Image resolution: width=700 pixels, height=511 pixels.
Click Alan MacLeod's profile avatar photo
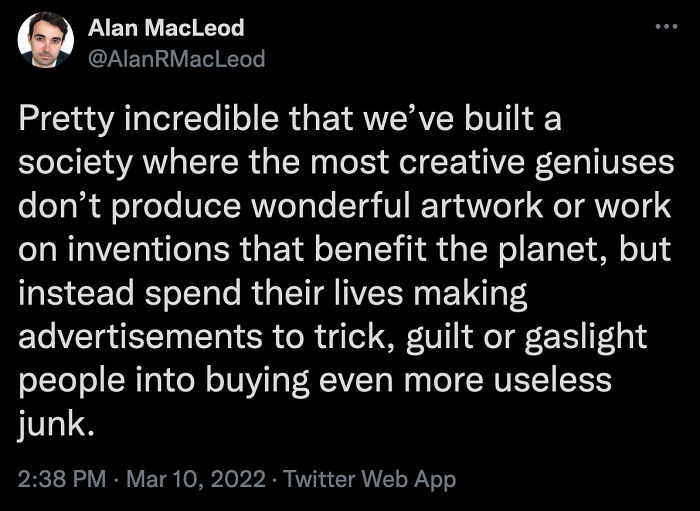[46, 40]
